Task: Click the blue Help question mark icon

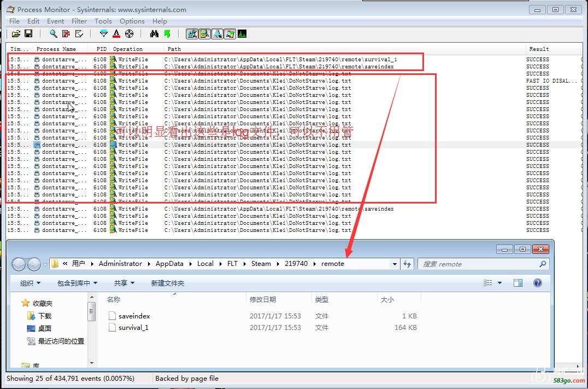Action: tap(537, 283)
